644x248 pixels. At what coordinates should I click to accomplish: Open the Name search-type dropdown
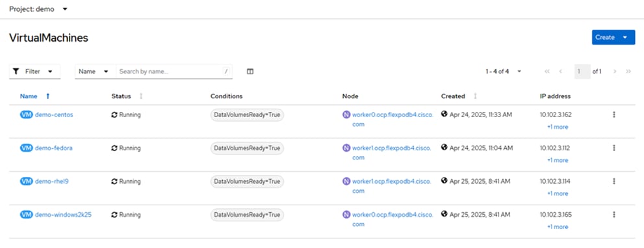(94, 72)
